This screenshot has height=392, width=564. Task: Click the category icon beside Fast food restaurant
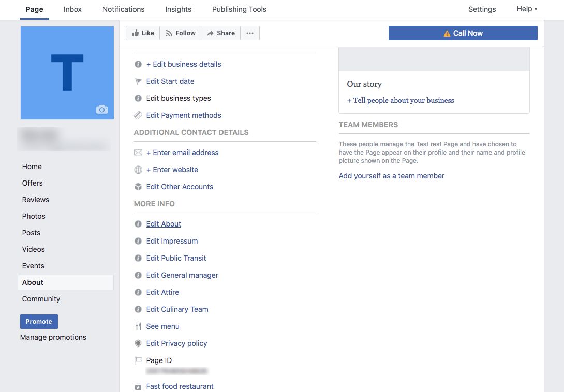point(138,387)
